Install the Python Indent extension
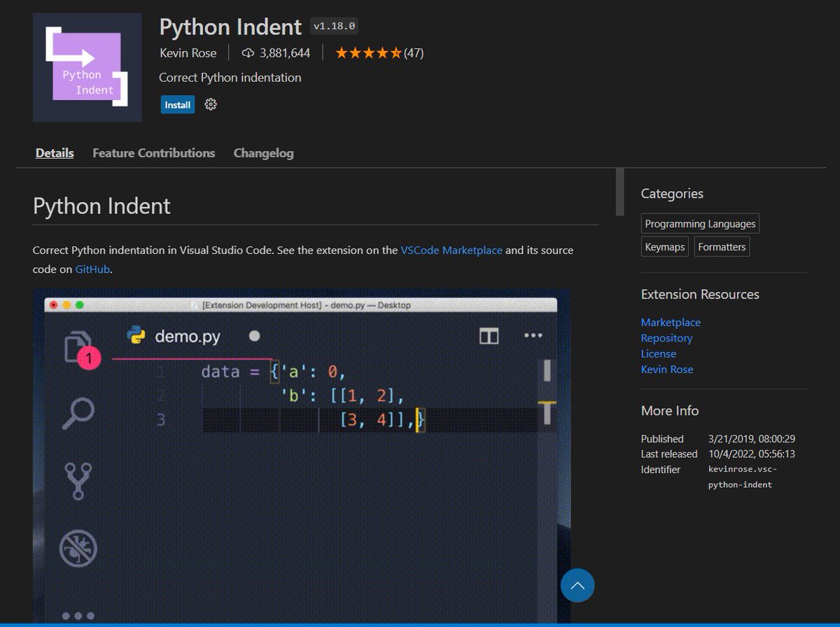This screenshot has width=840, height=627. pos(177,104)
